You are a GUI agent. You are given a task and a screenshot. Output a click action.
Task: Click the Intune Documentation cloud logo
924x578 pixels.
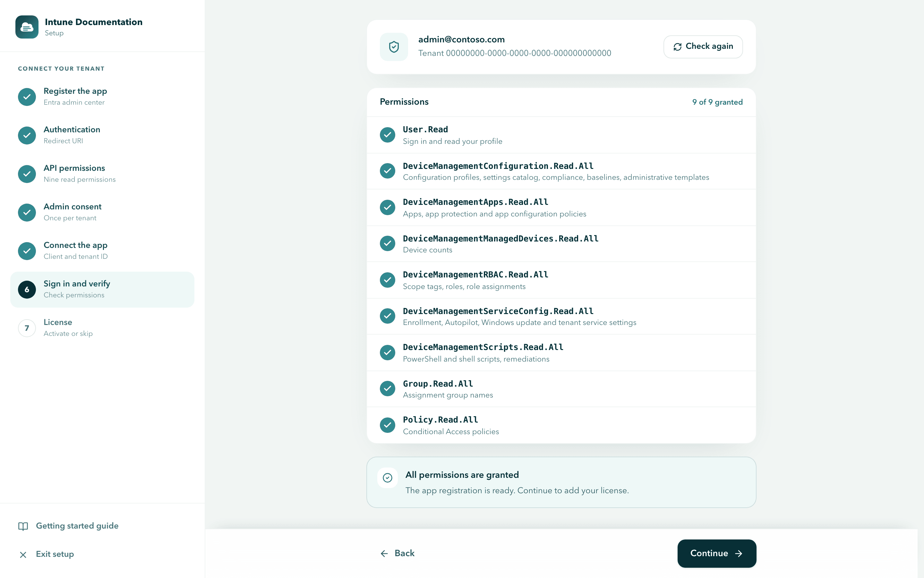27,27
